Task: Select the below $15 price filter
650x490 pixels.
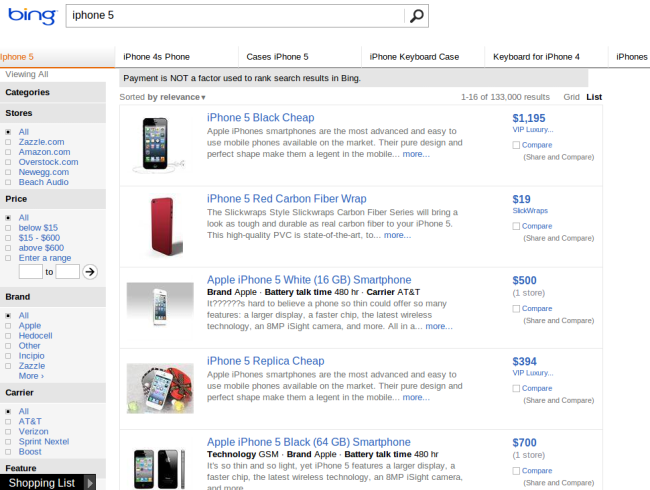Action: [38, 228]
